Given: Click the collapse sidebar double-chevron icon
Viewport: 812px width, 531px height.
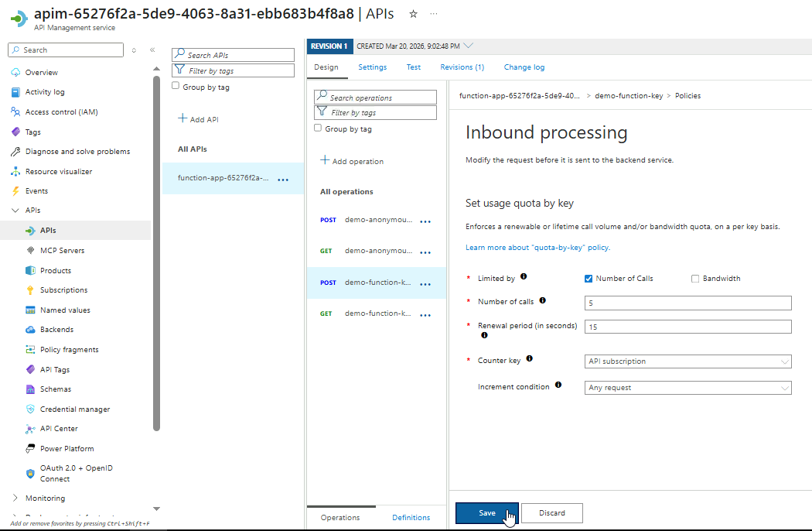Looking at the screenshot, I should (152, 50).
